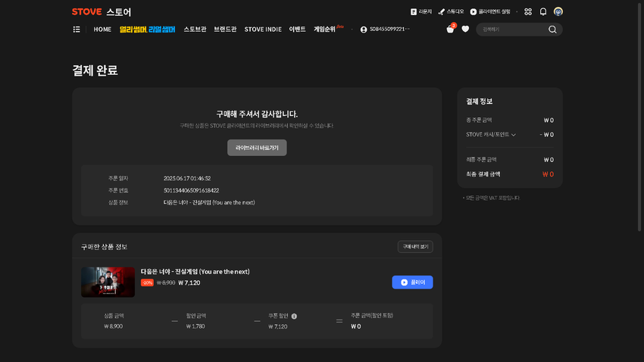The height and width of the screenshot is (362, 644).
Task: Click 구매 내역 보기 button
Action: click(x=415, y=247)
